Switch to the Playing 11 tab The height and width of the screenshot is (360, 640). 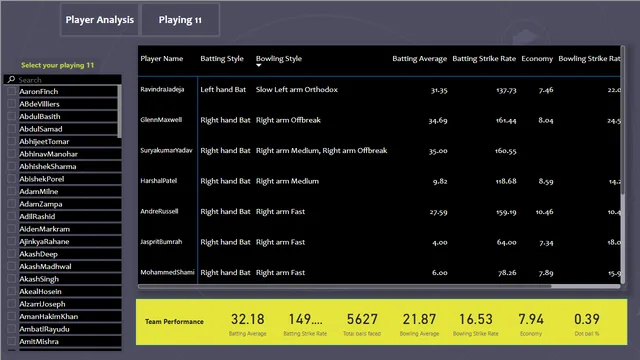pos(180,20)
